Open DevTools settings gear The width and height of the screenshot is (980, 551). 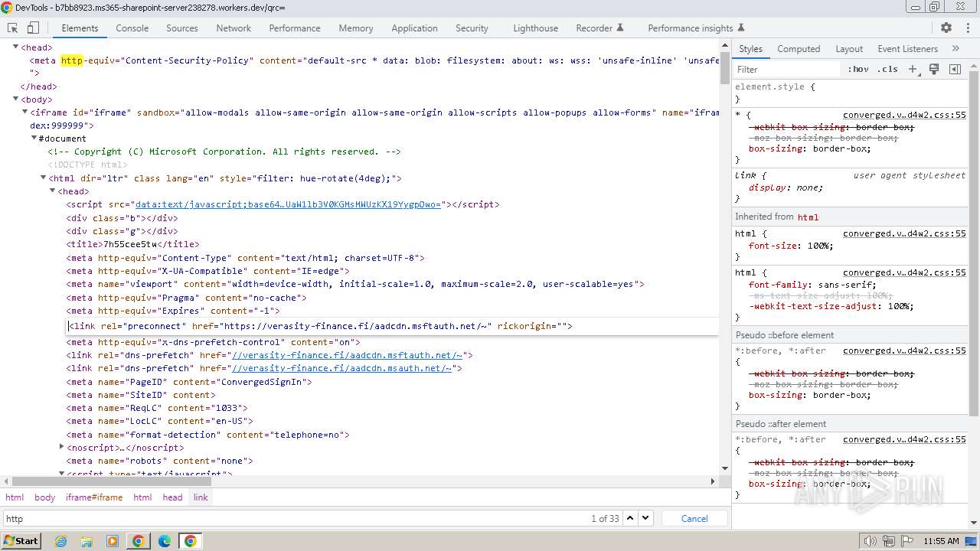pos(946,28)
